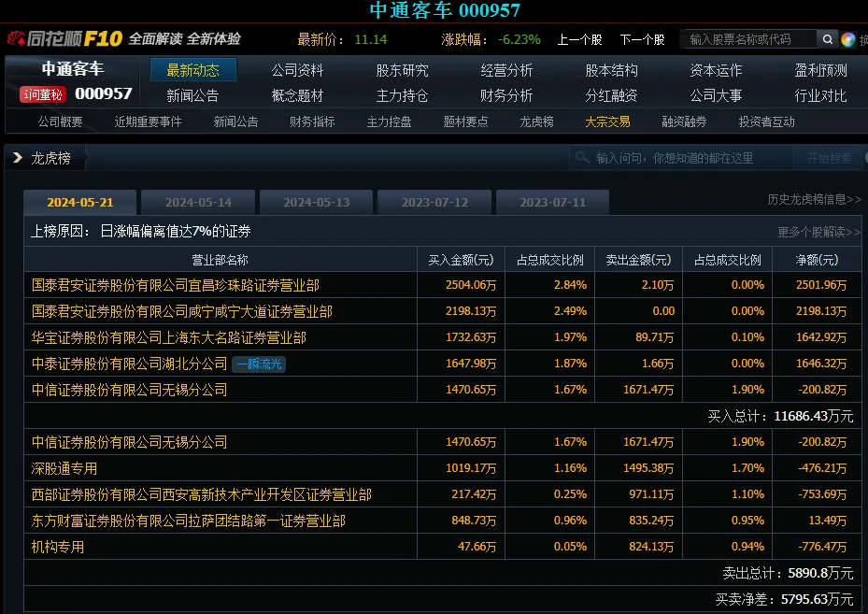Click the colorful skin icon at top right
This screenshot has width=868, height=614.
pos(847,39)
